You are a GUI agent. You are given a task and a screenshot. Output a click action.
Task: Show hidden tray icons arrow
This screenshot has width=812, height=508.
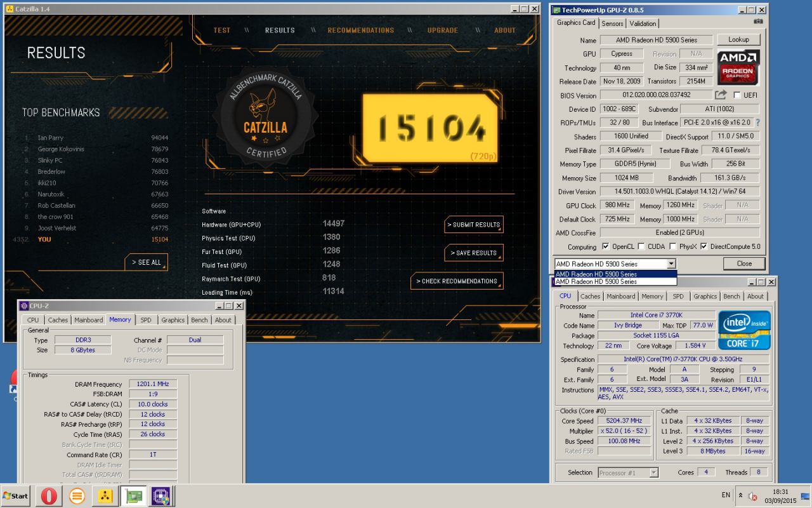[740, 495]
